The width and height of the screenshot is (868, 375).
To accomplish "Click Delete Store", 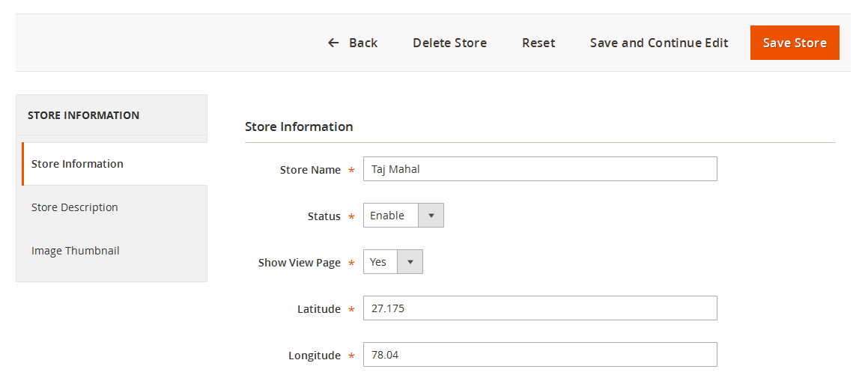I will pyautogui.click(x=449, y=43).
